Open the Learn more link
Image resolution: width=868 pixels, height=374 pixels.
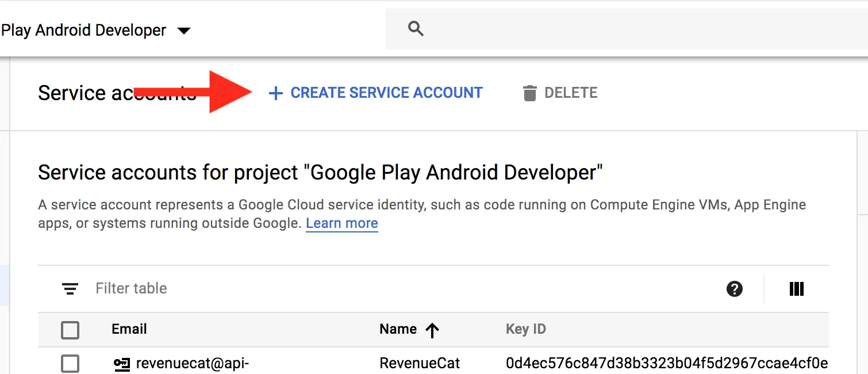pos(341,223)
